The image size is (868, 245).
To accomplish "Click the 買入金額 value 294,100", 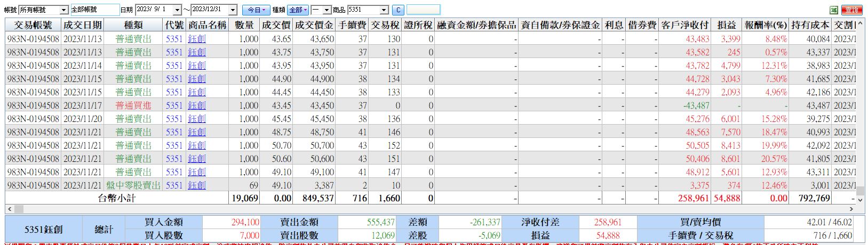I will tap(245, 222).
